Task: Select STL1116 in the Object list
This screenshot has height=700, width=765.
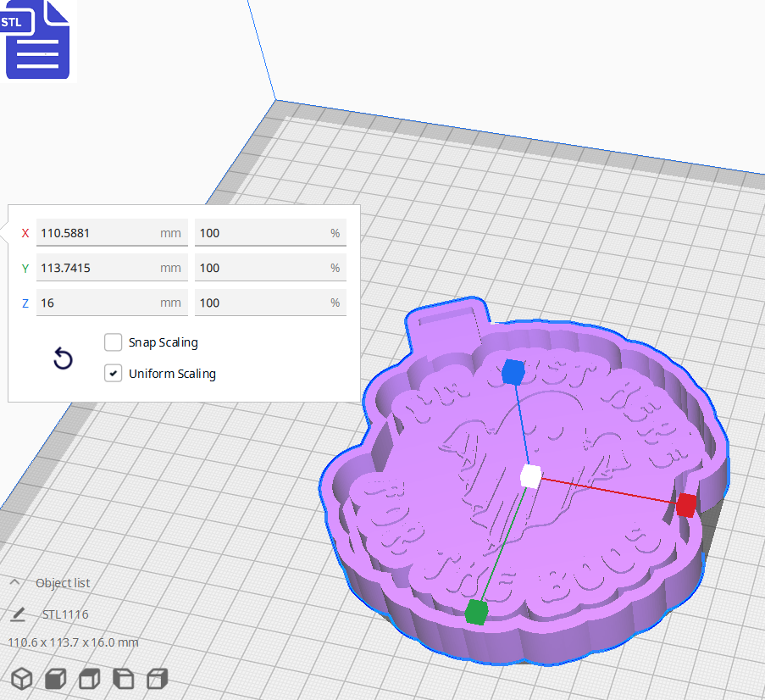Action: pos(65,614)
